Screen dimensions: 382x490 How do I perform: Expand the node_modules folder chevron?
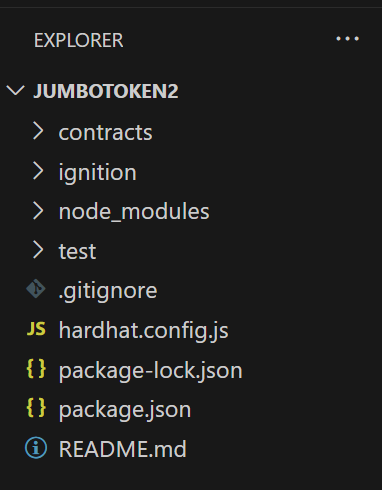click(38, 211)
